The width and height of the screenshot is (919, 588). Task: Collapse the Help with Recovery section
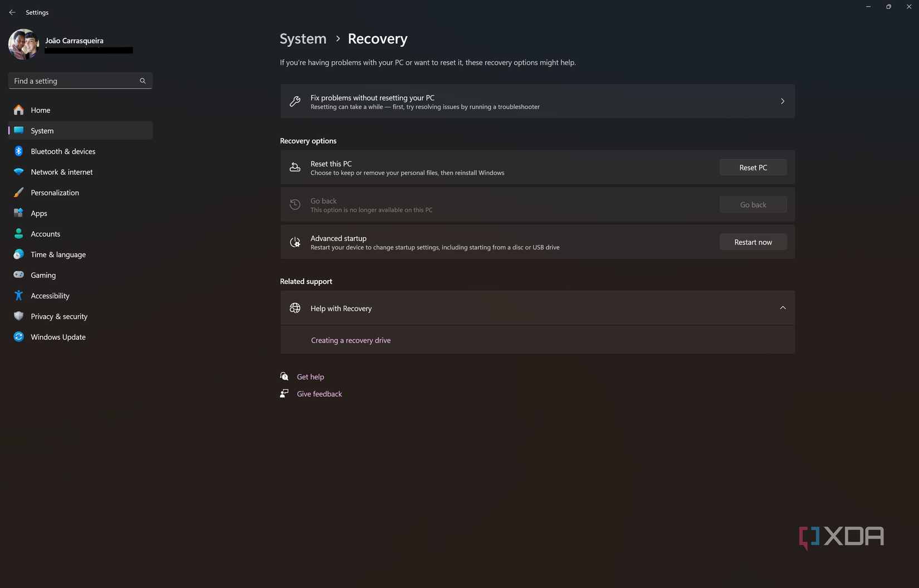pos(783,308)
